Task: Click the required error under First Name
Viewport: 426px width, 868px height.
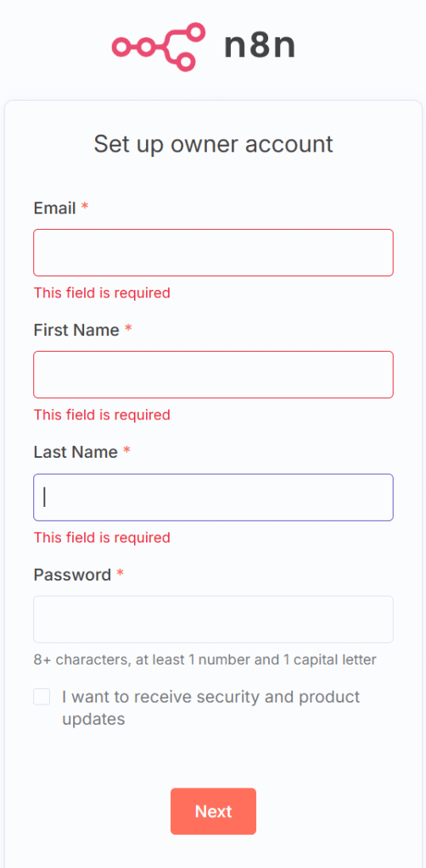Action: coord(102,415)
